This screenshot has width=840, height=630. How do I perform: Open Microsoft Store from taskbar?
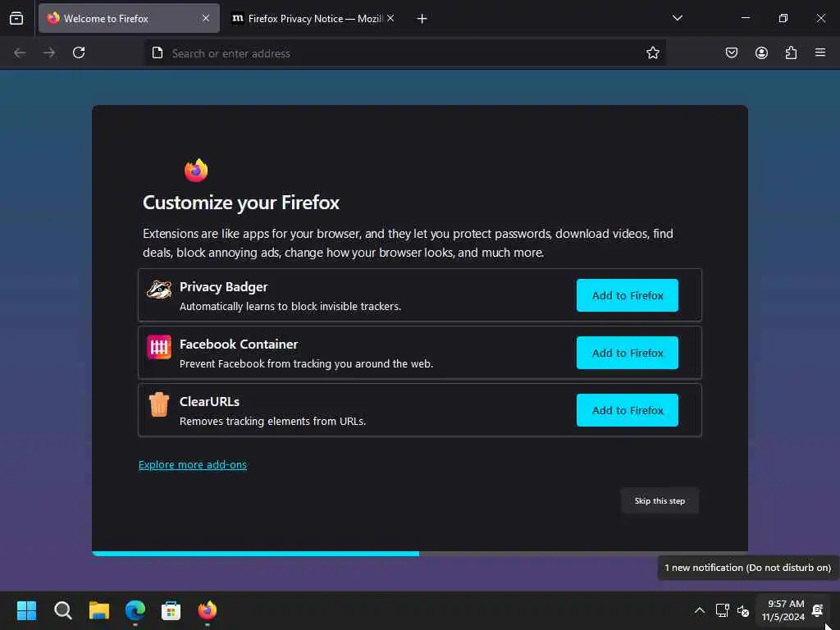(171, 610)
